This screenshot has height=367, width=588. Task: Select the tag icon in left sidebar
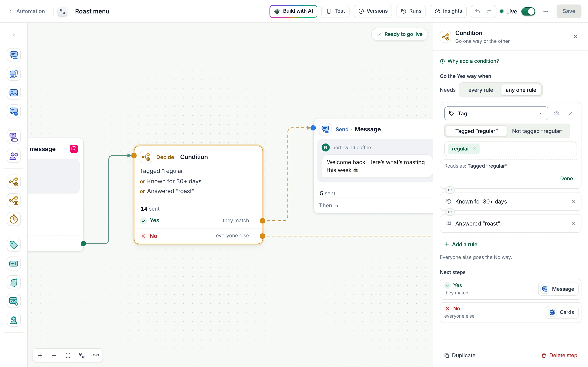(x=14, y=245)
